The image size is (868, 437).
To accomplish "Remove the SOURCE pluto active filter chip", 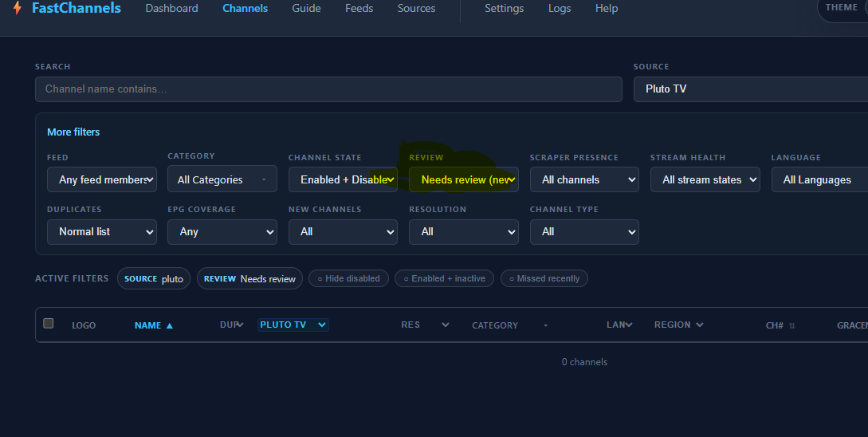I will pyautogui.click(x=154, y=278).
